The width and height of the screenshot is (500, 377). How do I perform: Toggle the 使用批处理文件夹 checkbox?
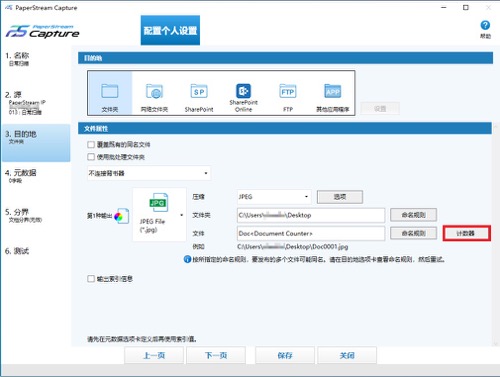coord(91,157)
